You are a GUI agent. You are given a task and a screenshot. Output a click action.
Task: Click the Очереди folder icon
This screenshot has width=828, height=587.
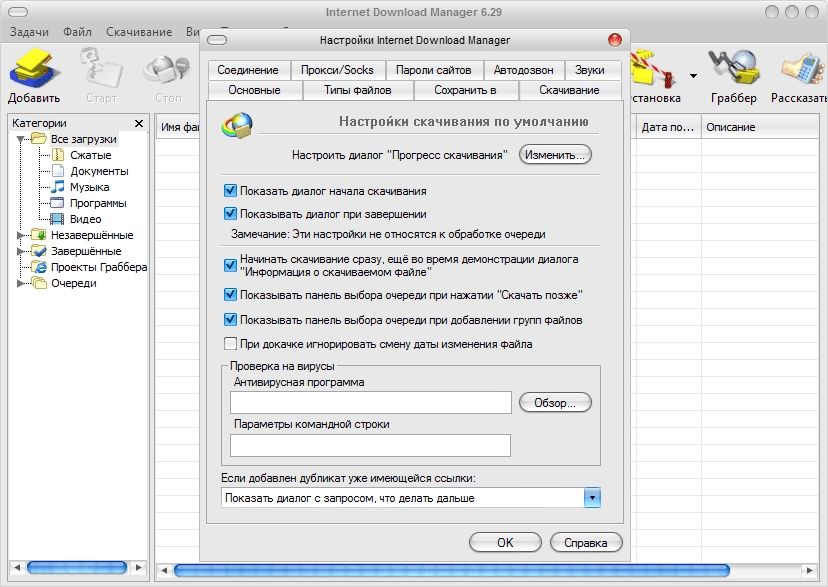click(39, 283)
